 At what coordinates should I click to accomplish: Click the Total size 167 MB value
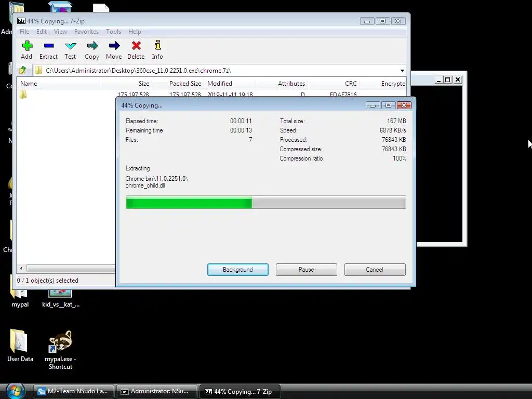tap(396, 121)
